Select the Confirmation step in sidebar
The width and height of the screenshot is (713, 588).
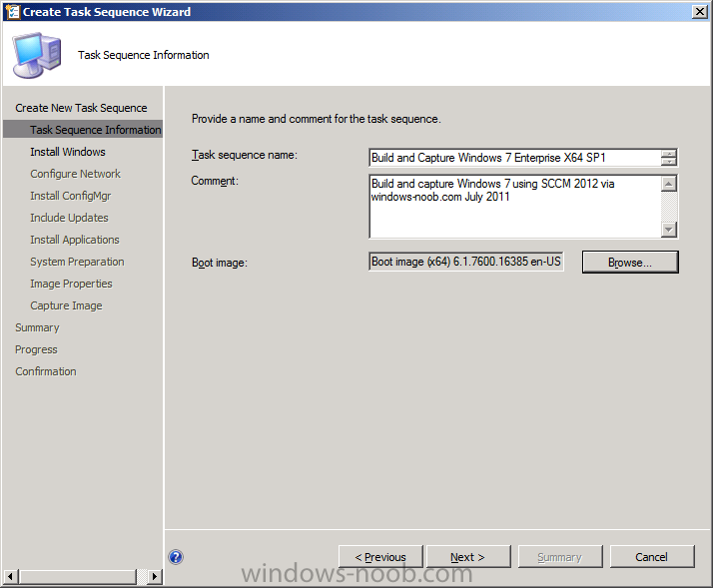[x=46, y=371]
